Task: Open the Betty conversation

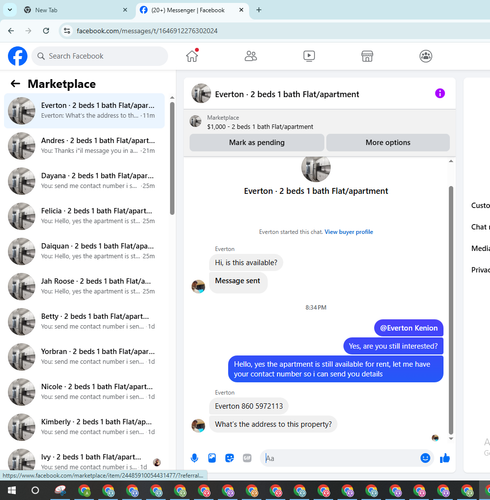Action: [84, 322]
